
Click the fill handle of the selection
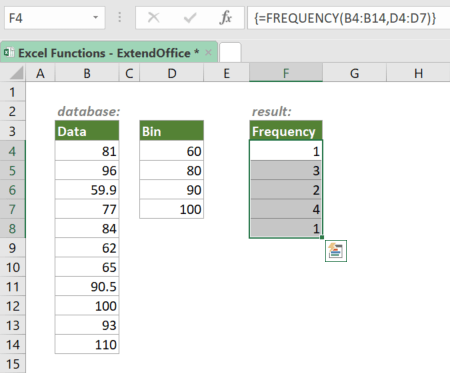click(x=322, y=237)
